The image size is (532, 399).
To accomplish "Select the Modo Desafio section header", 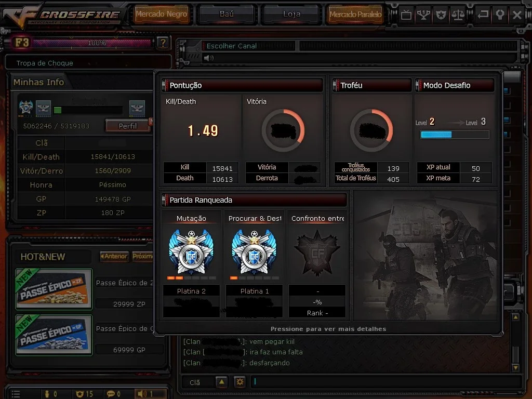I will click(x=455, y=85).
